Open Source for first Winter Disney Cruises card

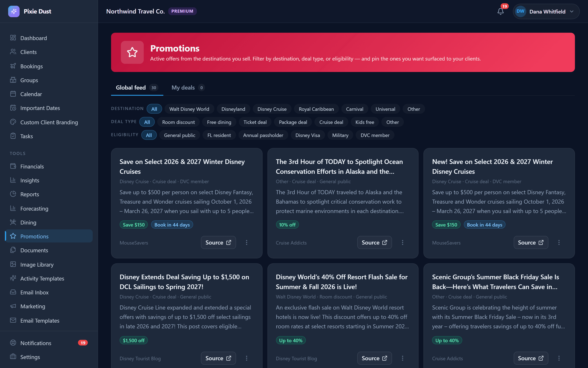click(218, 242)
